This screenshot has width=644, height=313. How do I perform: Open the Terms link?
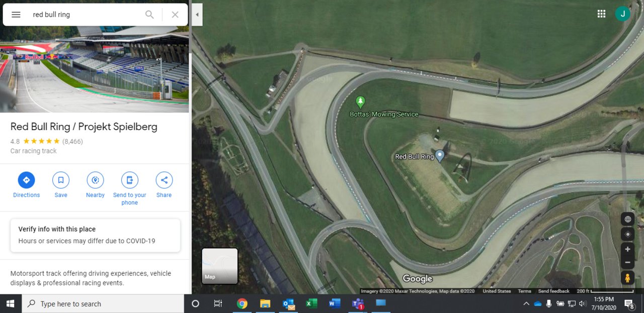524,291
